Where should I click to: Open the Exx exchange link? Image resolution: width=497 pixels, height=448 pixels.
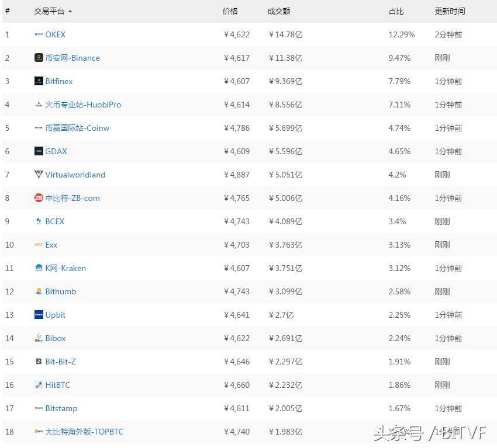click(x=51, y=245)
